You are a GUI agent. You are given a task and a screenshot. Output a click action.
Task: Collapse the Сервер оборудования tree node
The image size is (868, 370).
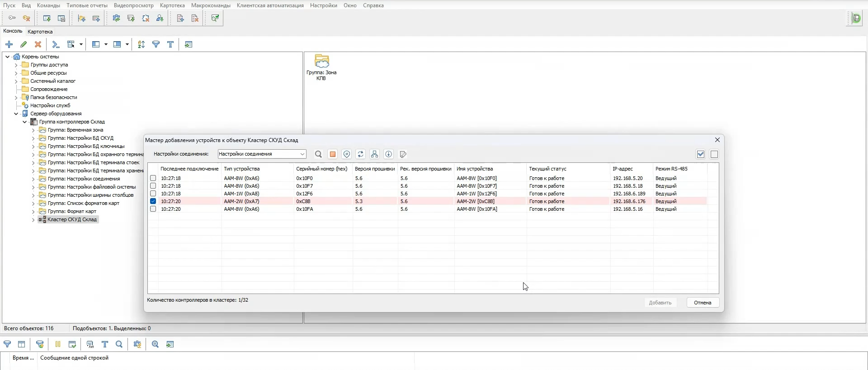point(16,114)
